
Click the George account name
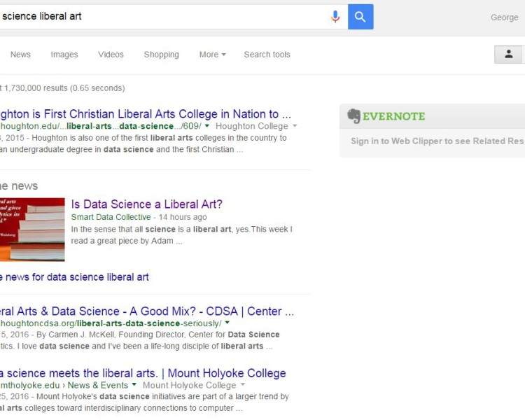click(x=504, y=17)
